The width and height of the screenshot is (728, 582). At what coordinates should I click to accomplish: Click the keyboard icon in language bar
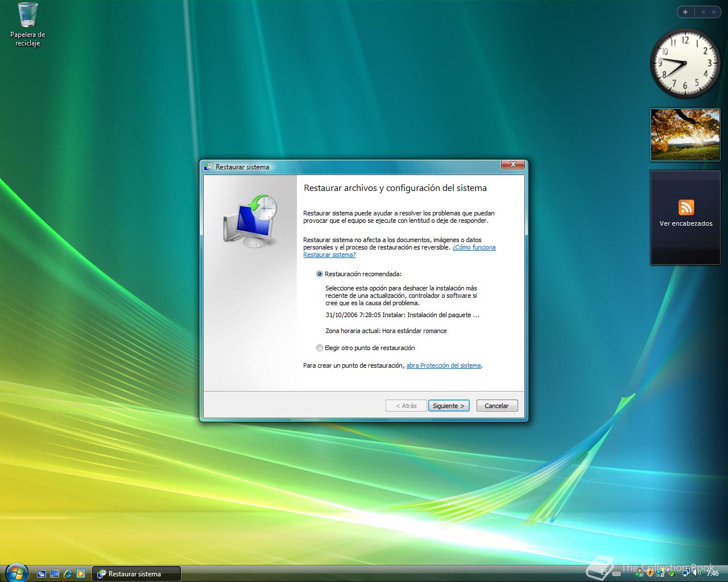617,573
